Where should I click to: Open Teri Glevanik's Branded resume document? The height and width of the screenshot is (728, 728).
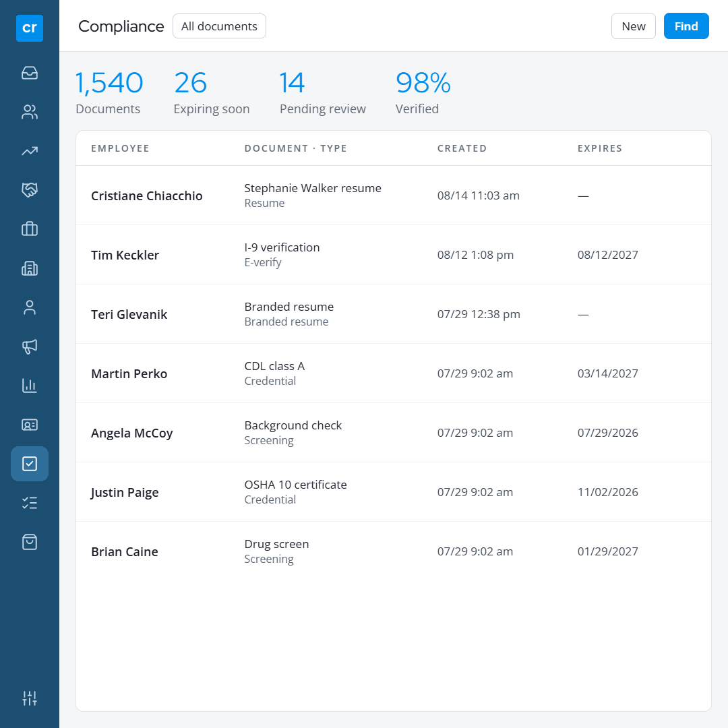pos(289,307)
